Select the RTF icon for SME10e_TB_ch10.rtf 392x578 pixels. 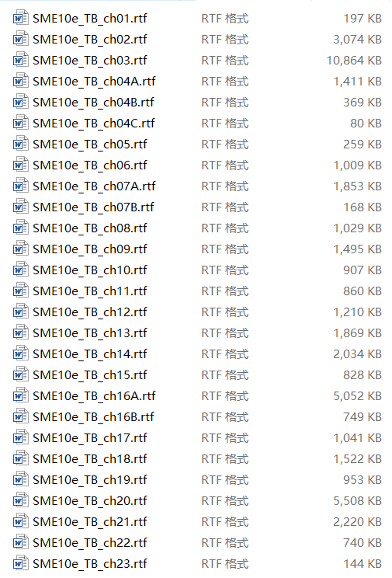(20, 270)
